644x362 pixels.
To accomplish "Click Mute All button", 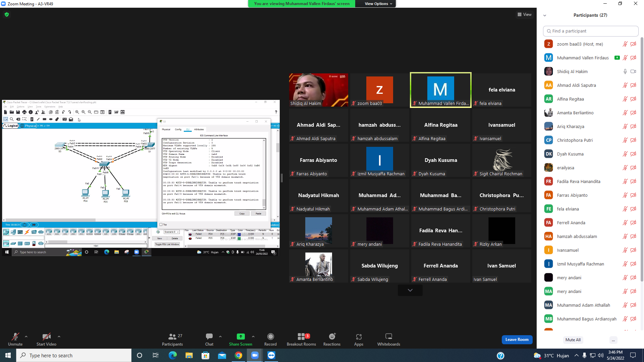I will 573,340.
